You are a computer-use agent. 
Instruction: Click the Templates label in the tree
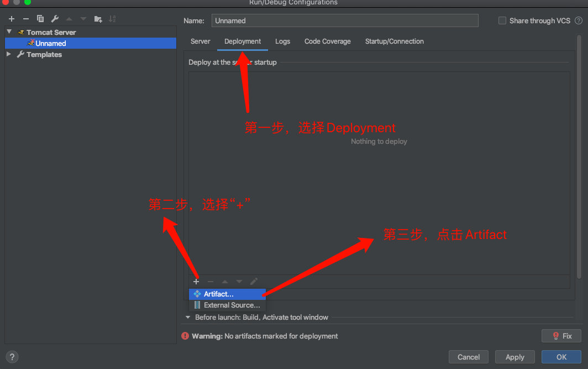click(44, 54)
